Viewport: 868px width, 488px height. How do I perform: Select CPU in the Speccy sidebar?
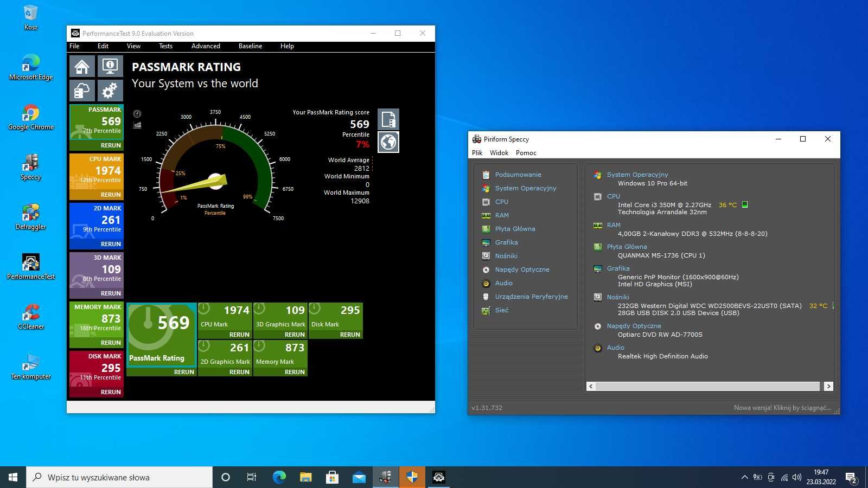501,202
